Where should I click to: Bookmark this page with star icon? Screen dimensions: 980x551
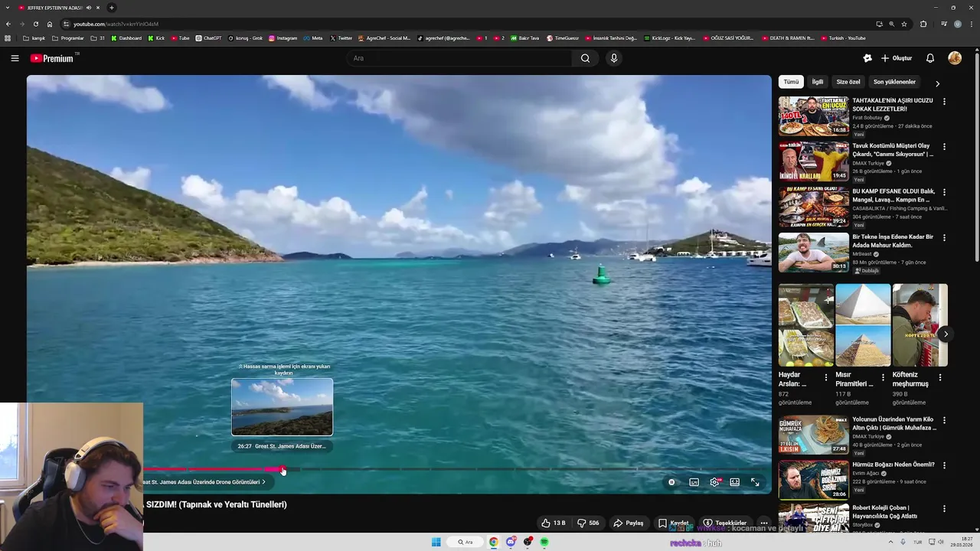(904, 24)
